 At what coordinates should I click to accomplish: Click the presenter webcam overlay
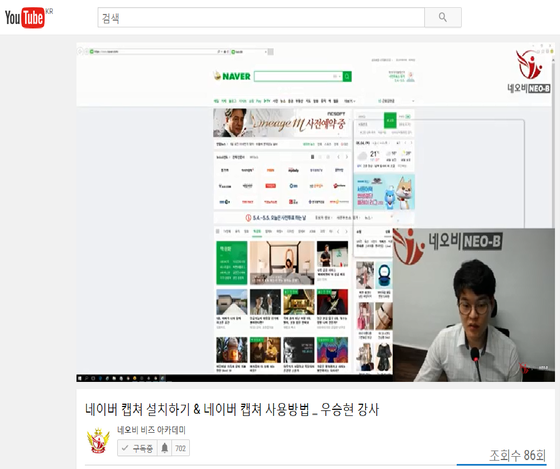pyautogui.click(x=474, y=305)
